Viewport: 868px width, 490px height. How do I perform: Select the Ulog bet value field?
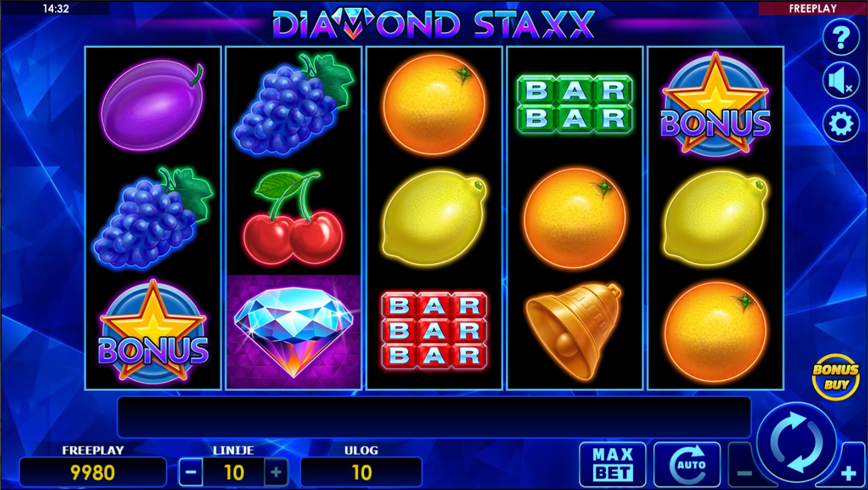362,472
